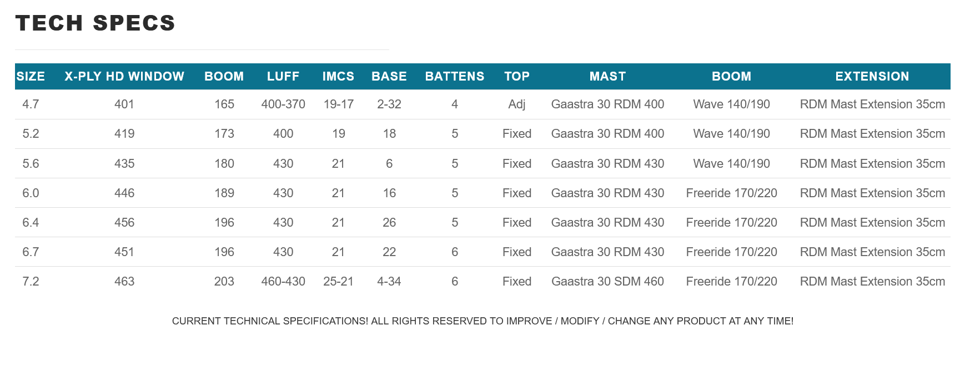Click the 25-21 IMCS value
This screenshot has height=370, width=980.
pos(338,282)
